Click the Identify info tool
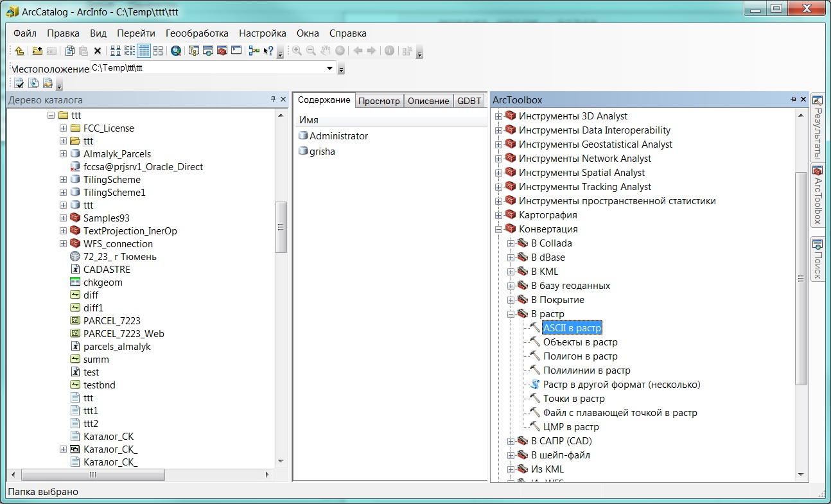 click(389, 51)
